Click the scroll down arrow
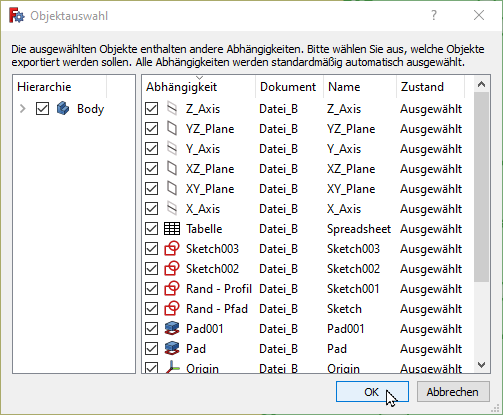The image size is (503, 415). (481, 365)
